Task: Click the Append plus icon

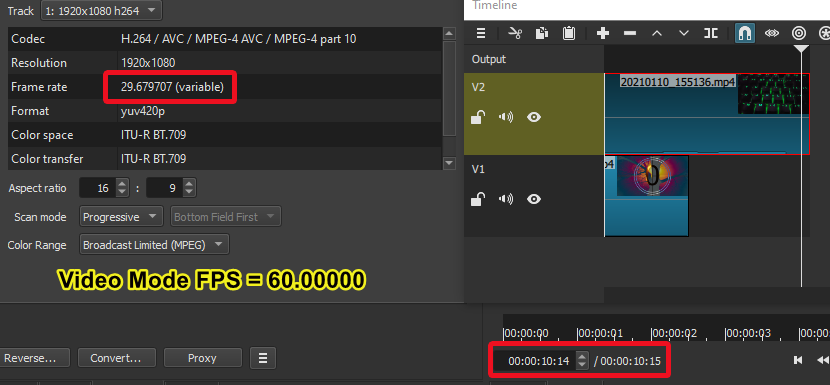Action: tap(602, 33)
